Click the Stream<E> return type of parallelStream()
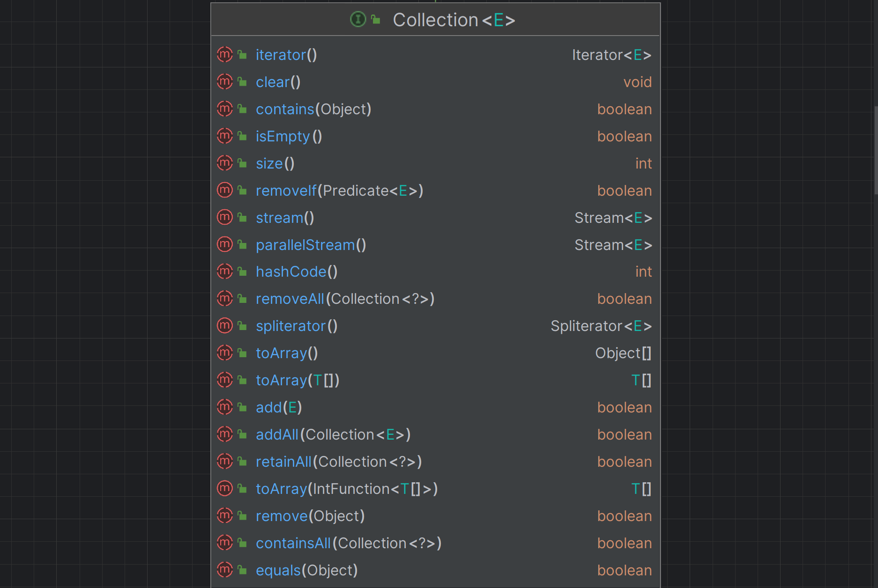Screen dimensions: 878x588 [x=613, y=245]
